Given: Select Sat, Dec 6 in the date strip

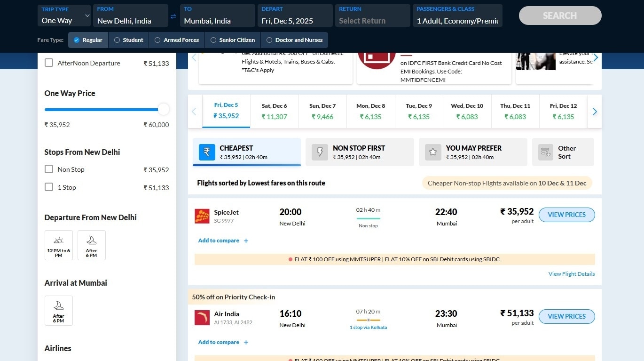Looking at the screenshot, I should [274, 112].
